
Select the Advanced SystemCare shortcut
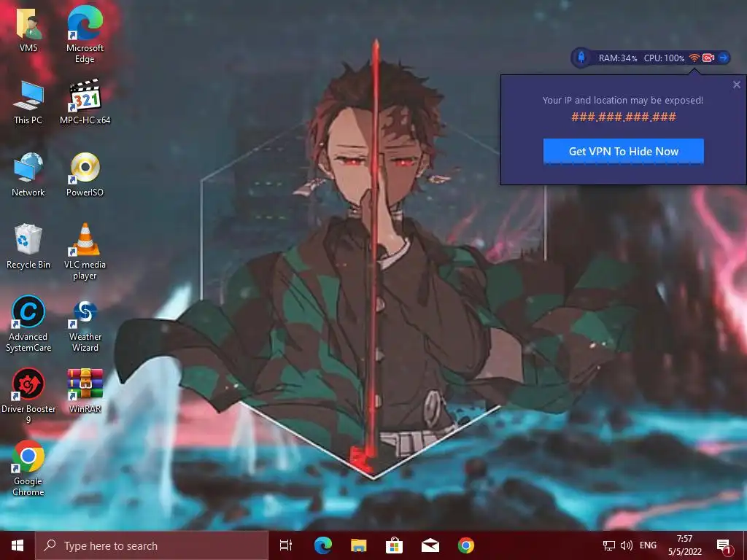[x=28, y=324]
